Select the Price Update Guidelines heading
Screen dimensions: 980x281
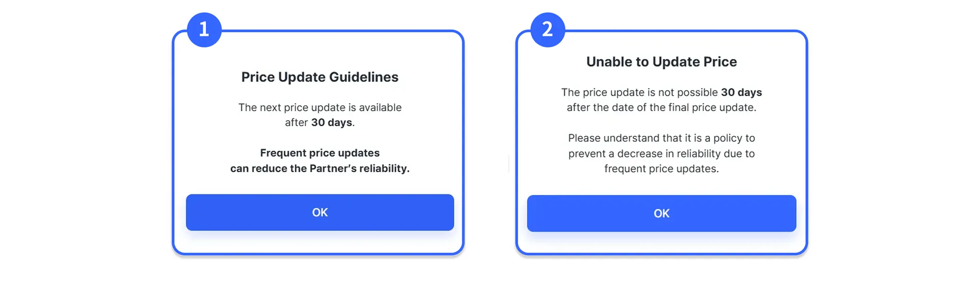pyautogui.click(x=320, y=77)
